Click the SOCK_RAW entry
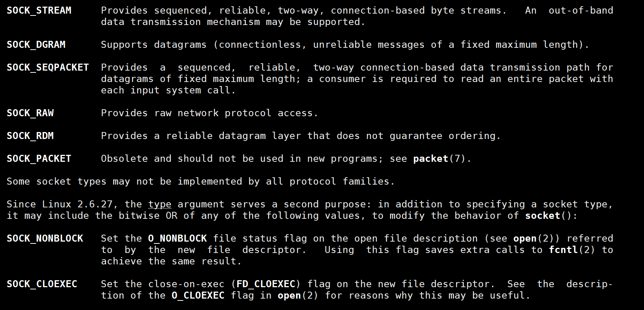This screenshot has width=644, height=310. click(x=30, y=113)
